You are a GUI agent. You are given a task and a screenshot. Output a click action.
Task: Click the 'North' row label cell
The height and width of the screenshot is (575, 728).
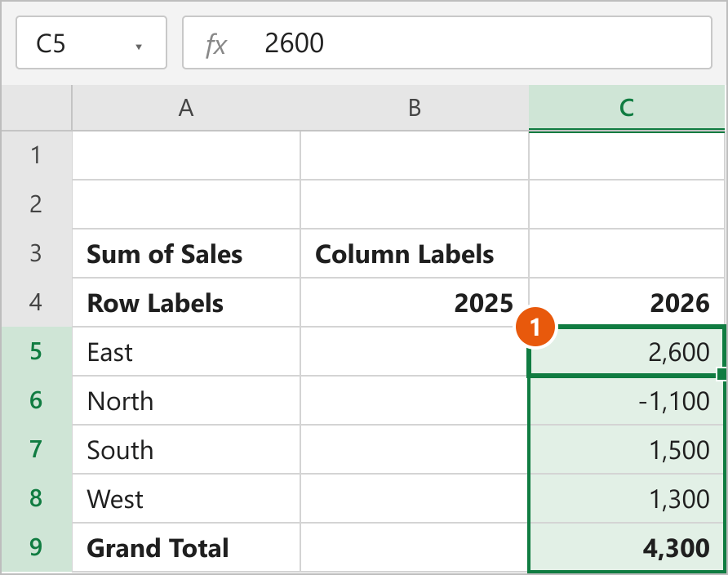click(186, 400)
